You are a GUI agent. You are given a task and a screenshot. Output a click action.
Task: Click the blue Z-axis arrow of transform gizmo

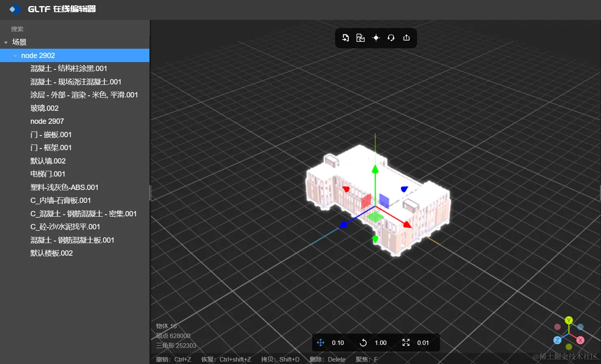coord(344,224)
